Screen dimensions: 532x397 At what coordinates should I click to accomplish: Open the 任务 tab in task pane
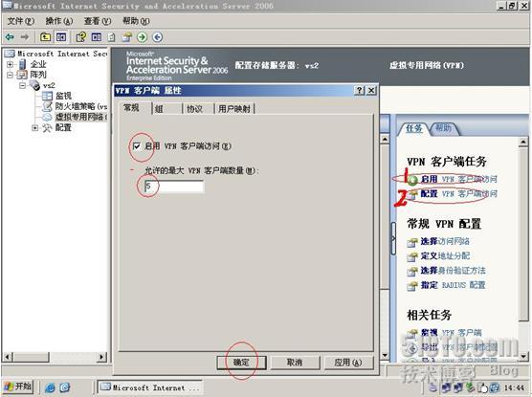[x=414, y=128]
